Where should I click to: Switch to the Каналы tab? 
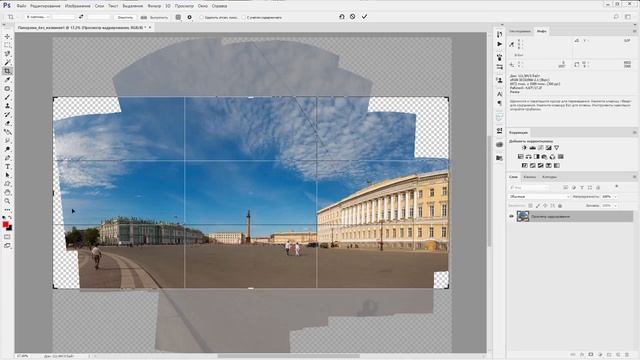click(x=529, y=177)
